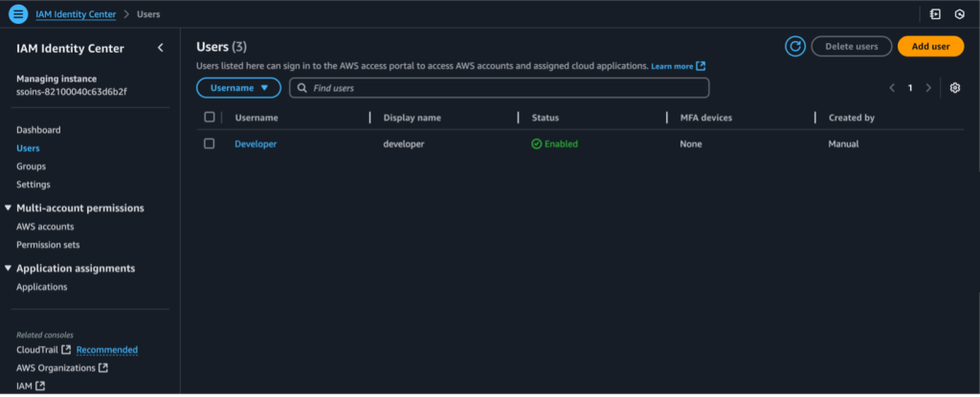Image resolution: width=980 pixels, height=397 pixels.
Task: Click the IAM external link icon
Action: point(40,386)
